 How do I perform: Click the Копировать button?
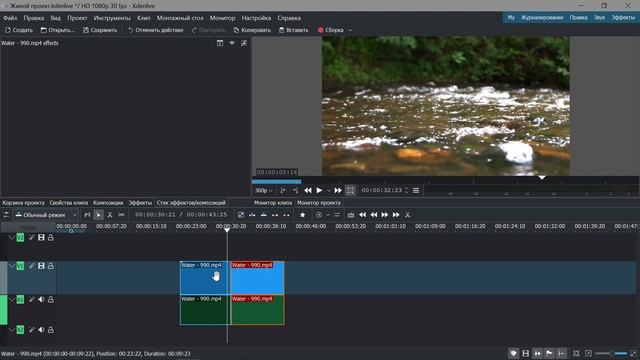[252, 30]
